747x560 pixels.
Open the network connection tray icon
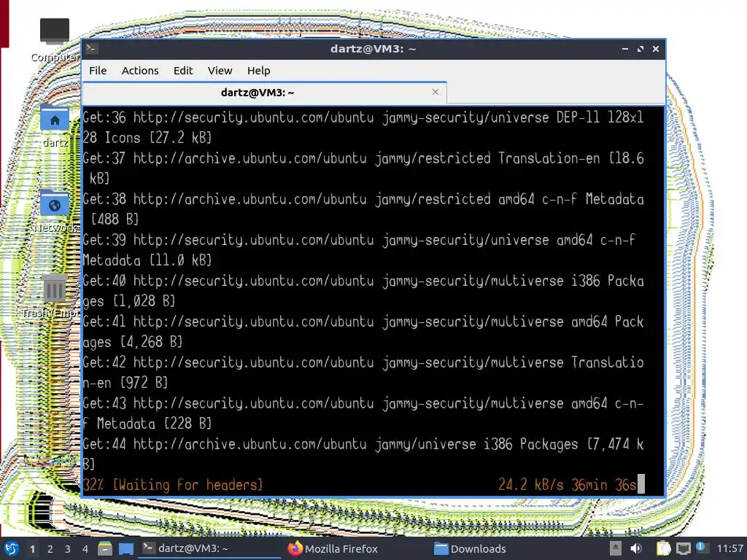(x=683, y=548)
